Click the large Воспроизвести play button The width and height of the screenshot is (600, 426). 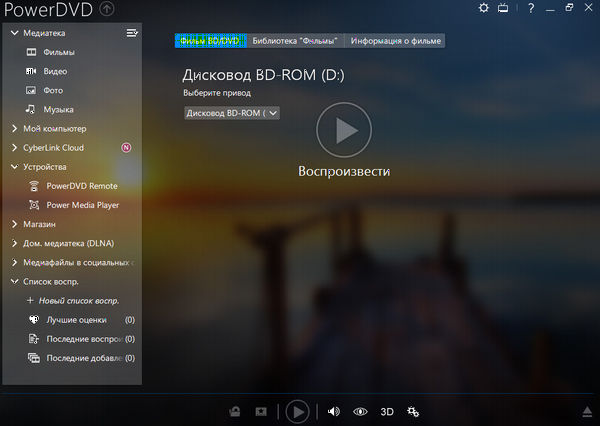click(343, 129)
